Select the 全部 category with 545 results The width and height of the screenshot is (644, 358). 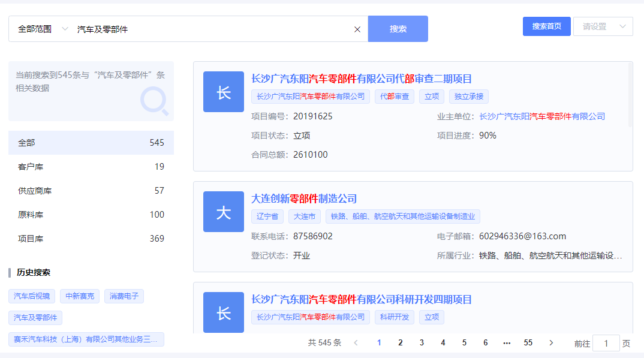coord(91,143)
